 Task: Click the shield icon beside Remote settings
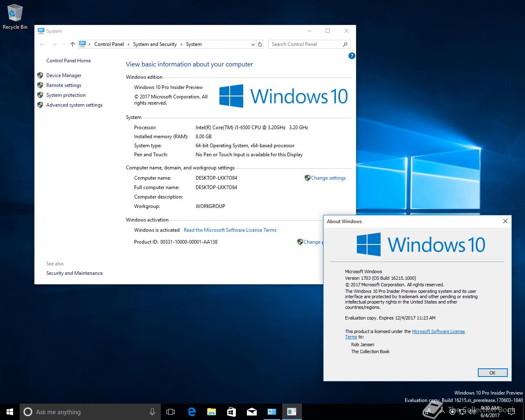coord(40,85)
